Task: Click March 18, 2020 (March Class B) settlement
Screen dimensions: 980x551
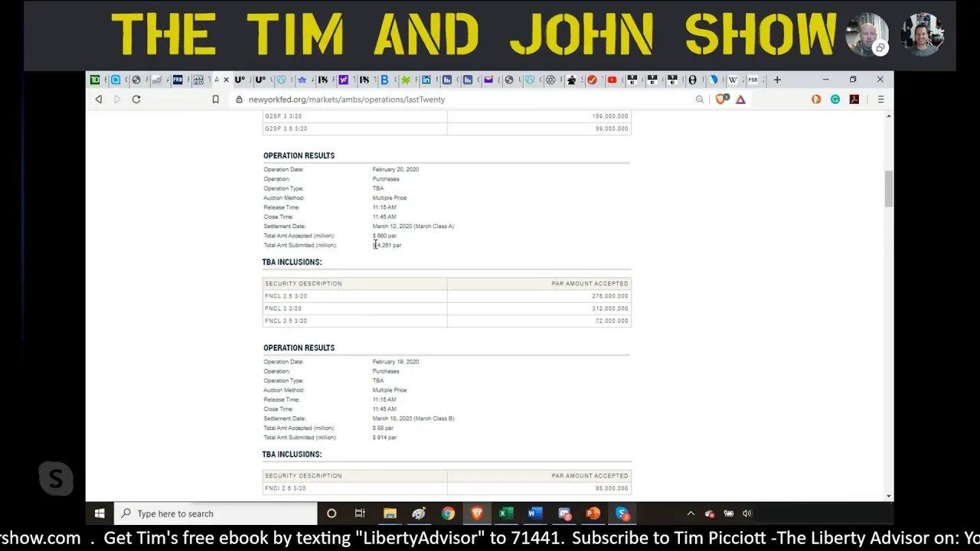Action: click(413, 419)
